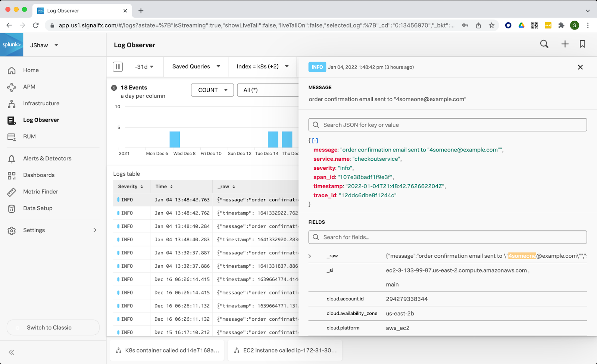Open Metric Finder
Screen dimensions: 597x364
(40, 191)
